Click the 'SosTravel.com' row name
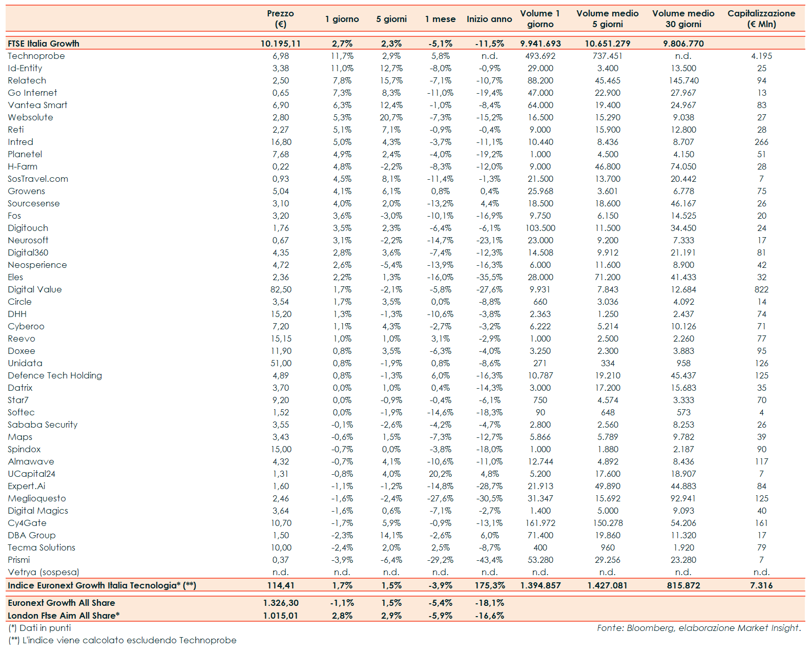The image size is (812, 654). pos(38,179)
